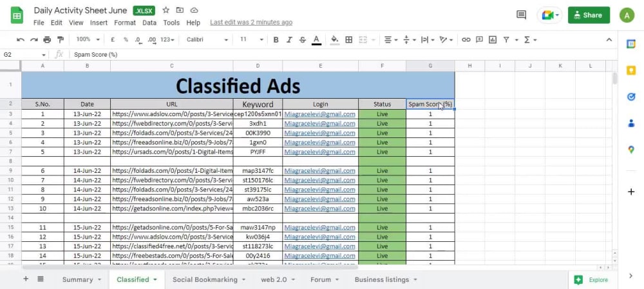Open the 123 number format dropdown

click(x=167, y=40)
